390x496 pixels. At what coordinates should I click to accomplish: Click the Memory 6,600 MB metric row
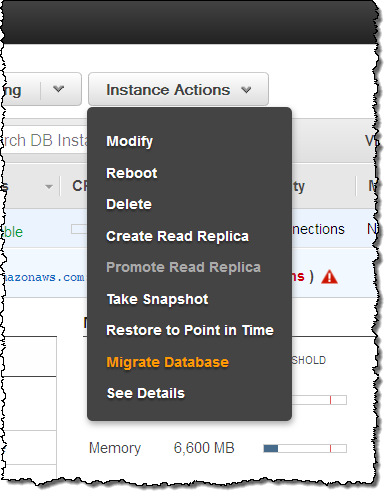[218, 448]
